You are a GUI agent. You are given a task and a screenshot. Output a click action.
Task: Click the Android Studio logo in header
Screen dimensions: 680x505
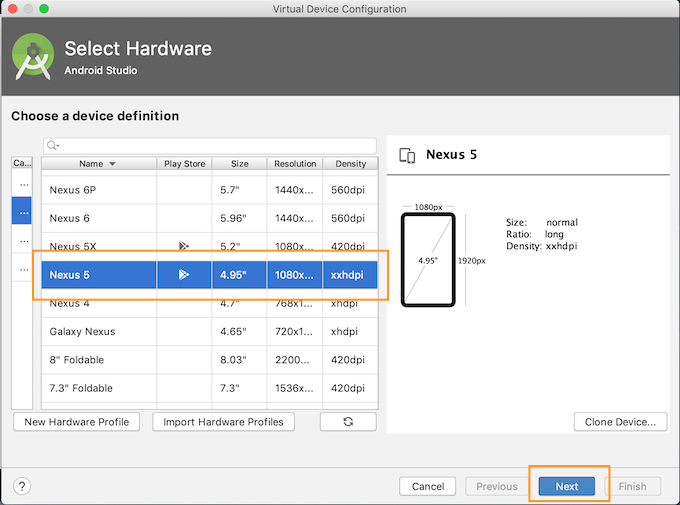[33, 57]
